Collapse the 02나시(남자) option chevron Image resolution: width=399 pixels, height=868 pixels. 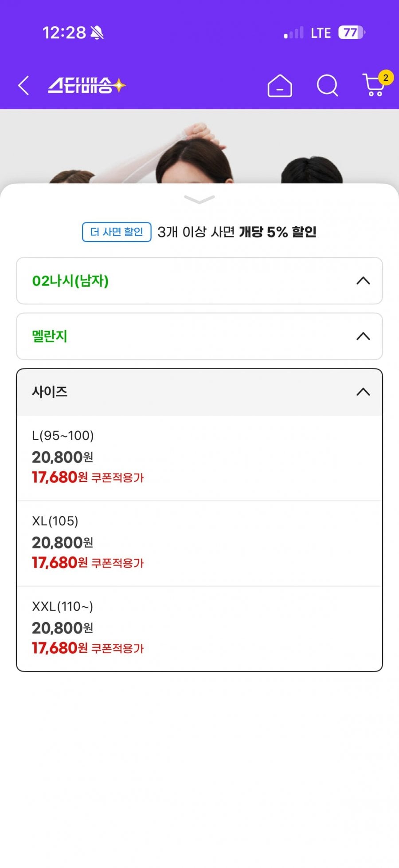click(363, 281)
